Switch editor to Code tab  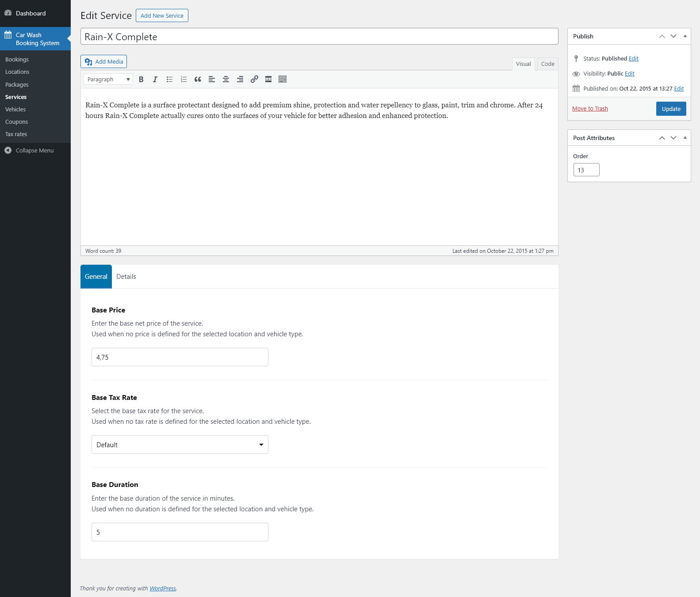coord(548,64)
